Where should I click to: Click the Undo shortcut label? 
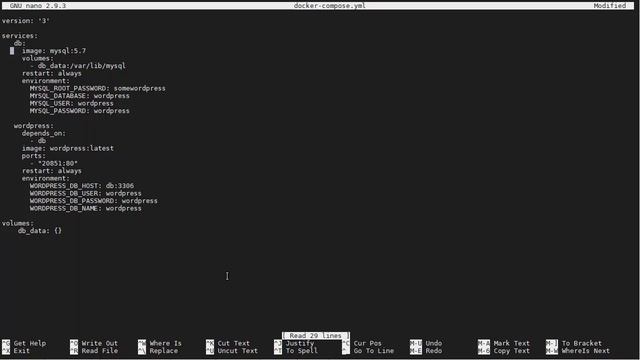[433, 343]
